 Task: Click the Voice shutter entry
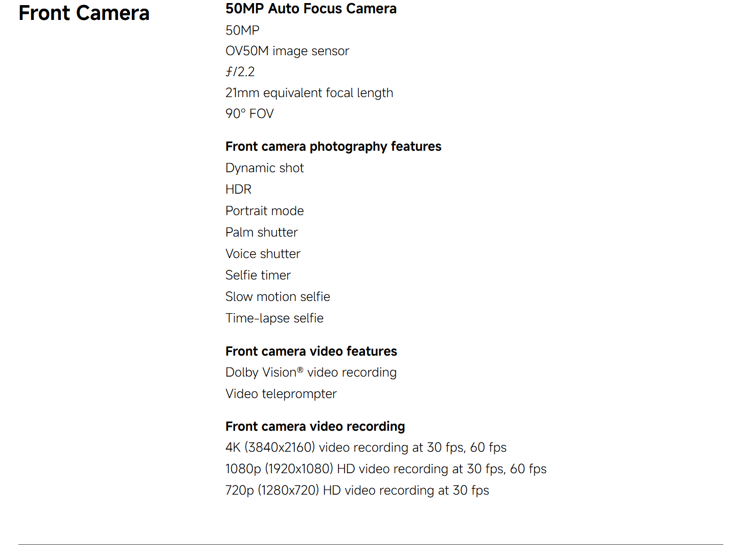coord(263,254)
